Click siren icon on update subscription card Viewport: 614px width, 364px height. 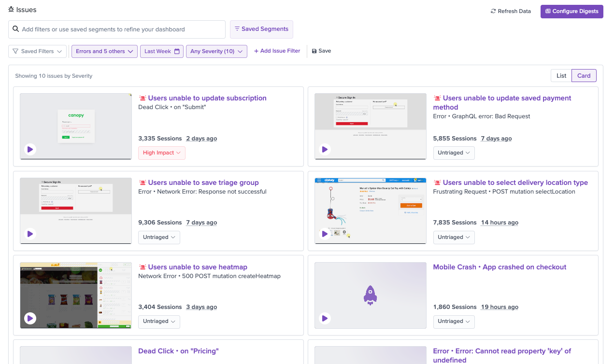pos(143,98)
